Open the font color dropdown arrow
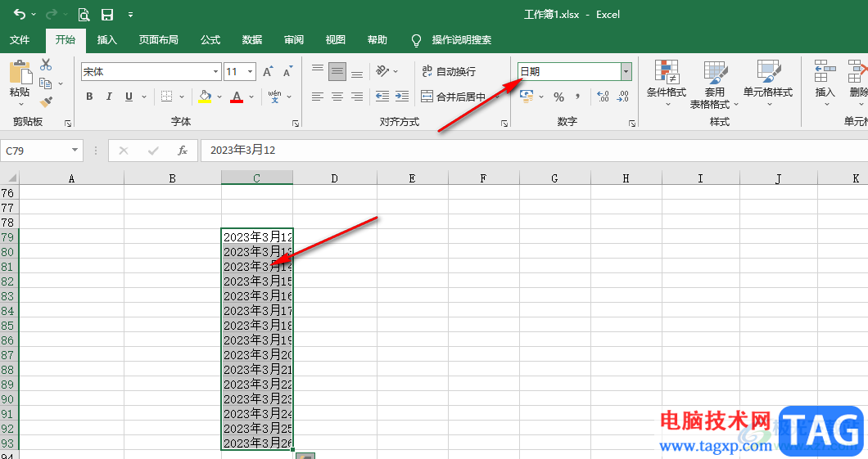This screenshot has width=868, height=459. coord(251,97)
